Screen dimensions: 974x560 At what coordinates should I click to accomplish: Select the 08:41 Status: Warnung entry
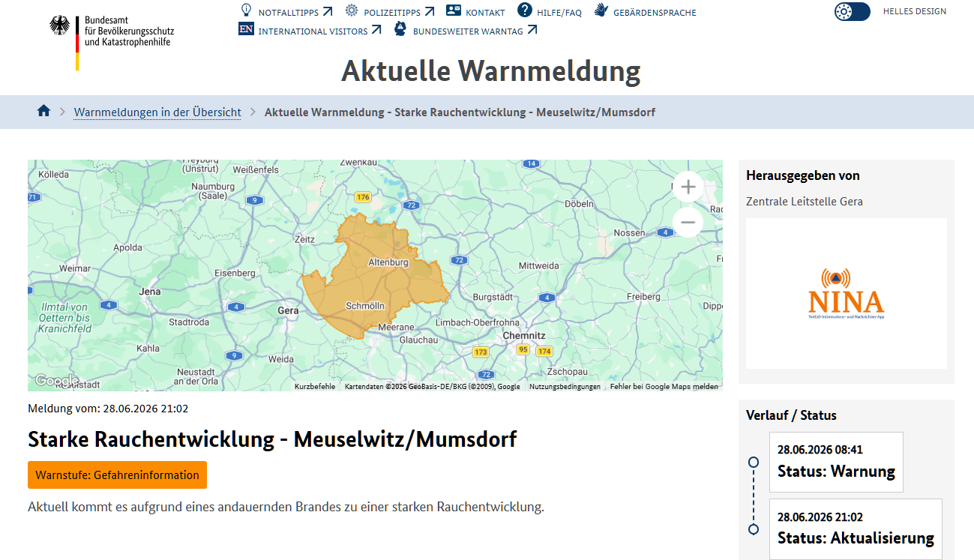point(836,462)
